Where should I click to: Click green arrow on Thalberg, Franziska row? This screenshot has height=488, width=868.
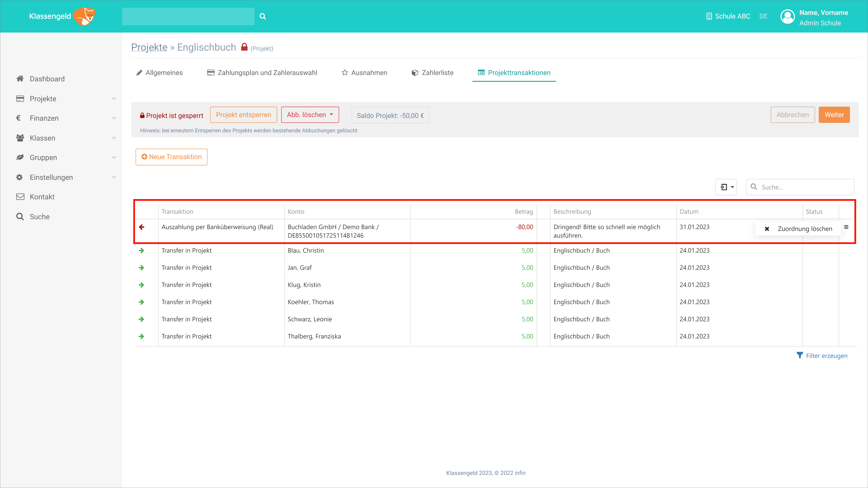click(142, 336)
